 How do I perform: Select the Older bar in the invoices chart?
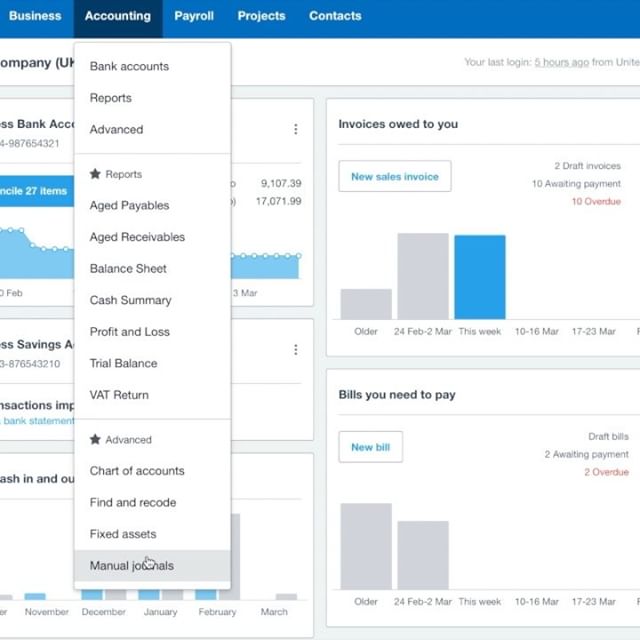366,304
